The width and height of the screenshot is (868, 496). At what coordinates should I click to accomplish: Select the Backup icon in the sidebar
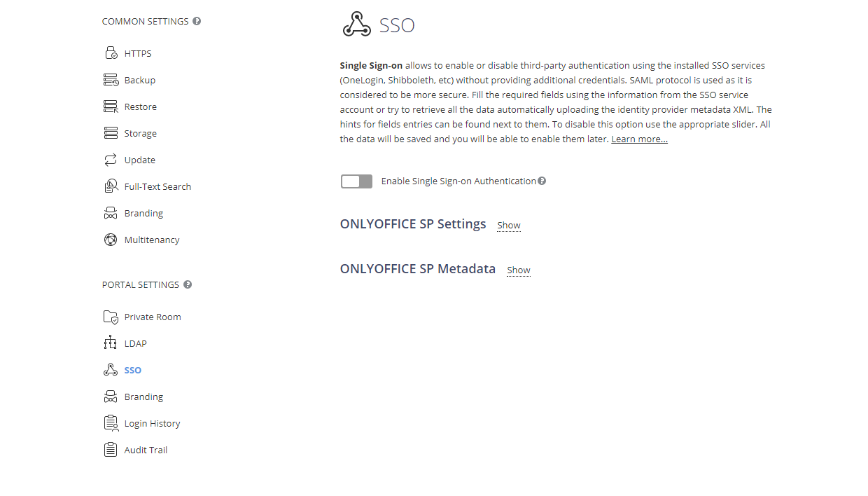coord(111,79)
